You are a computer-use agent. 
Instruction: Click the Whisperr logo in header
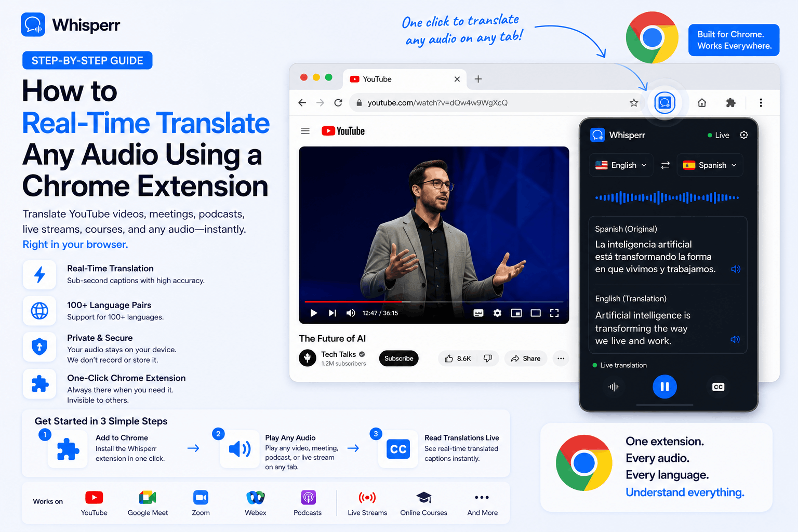coord(71,25)
